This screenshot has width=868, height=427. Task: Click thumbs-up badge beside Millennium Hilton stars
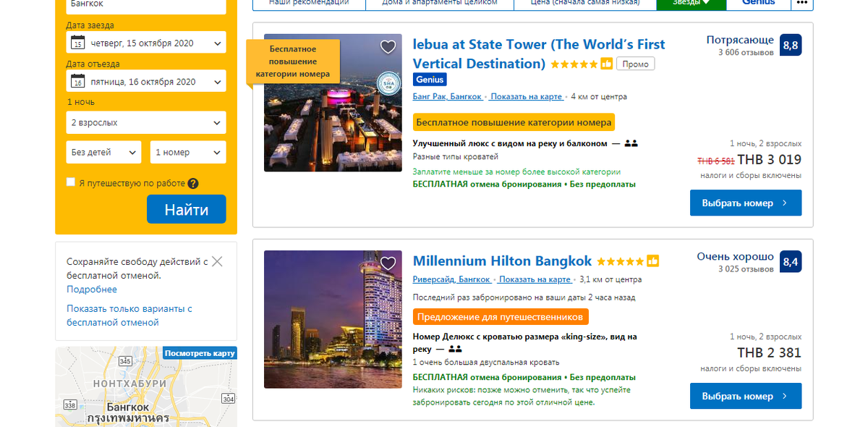click(652, 261)
